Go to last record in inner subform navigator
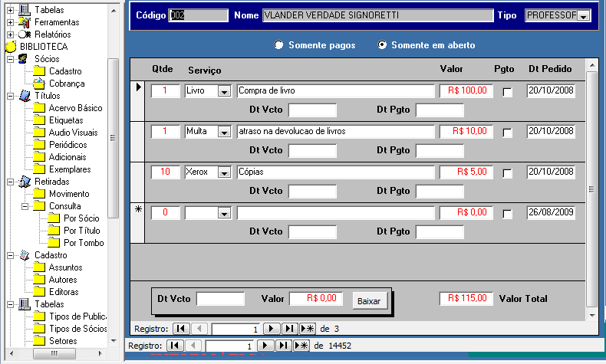Screen dimensions: 606x364 click(x=289, y=329)
